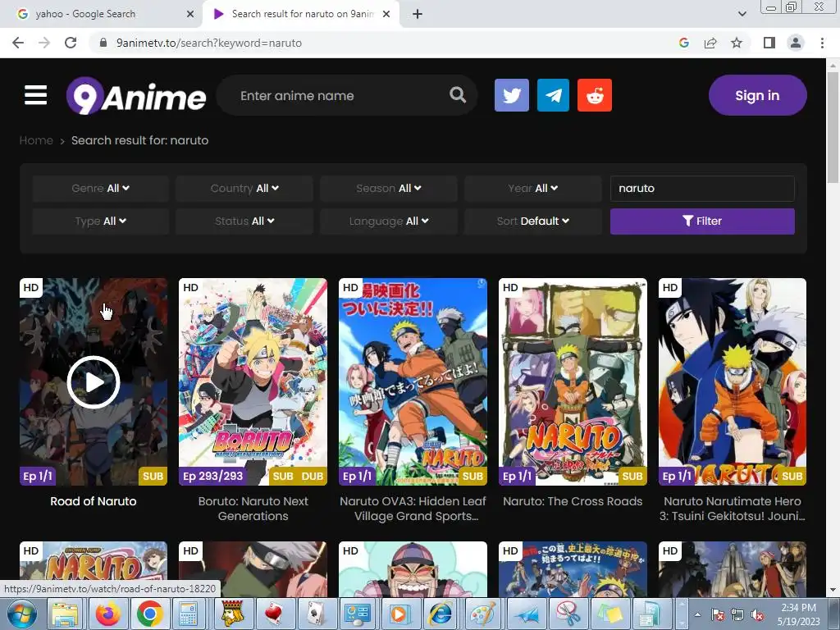The height and width of the screenshot is (630, 840).
Task: Click Boruto: Naruto Next Generations title link
Action: (x=253, y=509)
